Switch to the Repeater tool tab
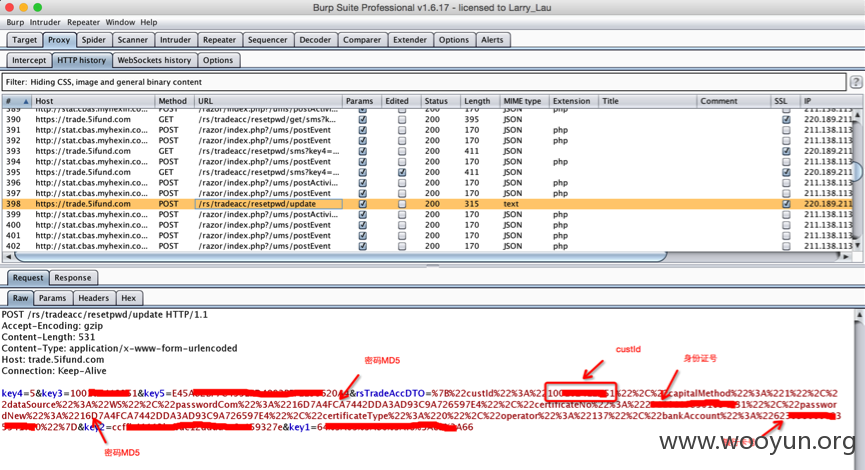Screen dimensions: 865x470 pos(220,40)
